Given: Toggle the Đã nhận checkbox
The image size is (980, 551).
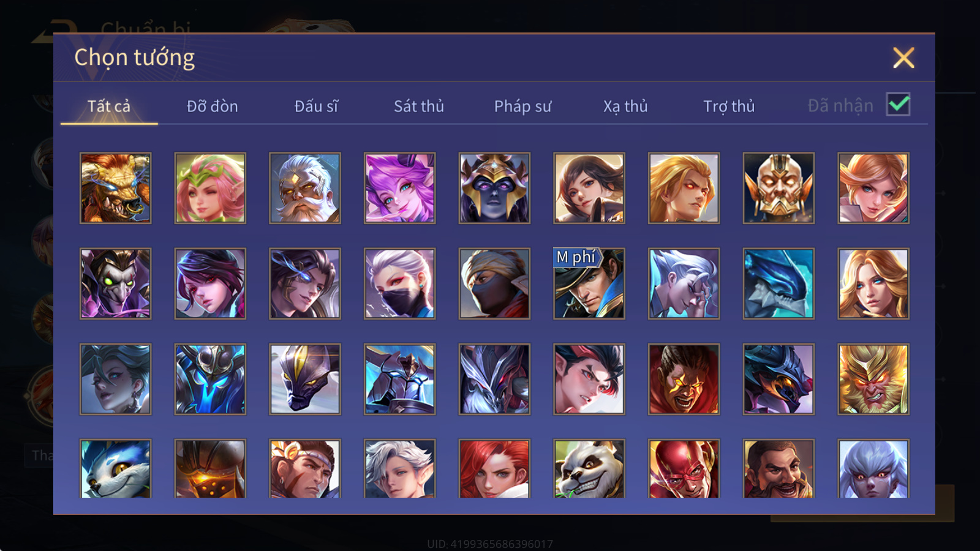Looking at the screenshot, I should (899, 105).
